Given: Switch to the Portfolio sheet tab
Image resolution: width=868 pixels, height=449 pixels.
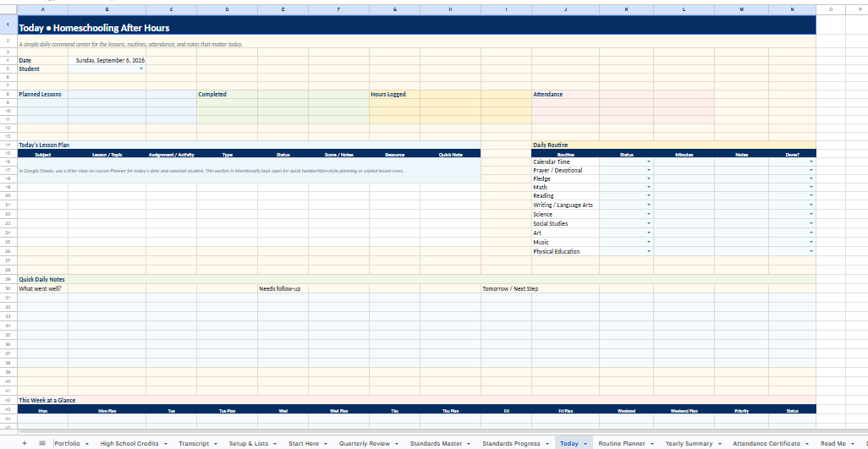Looking at the screenshot, I should pos(68,443).
